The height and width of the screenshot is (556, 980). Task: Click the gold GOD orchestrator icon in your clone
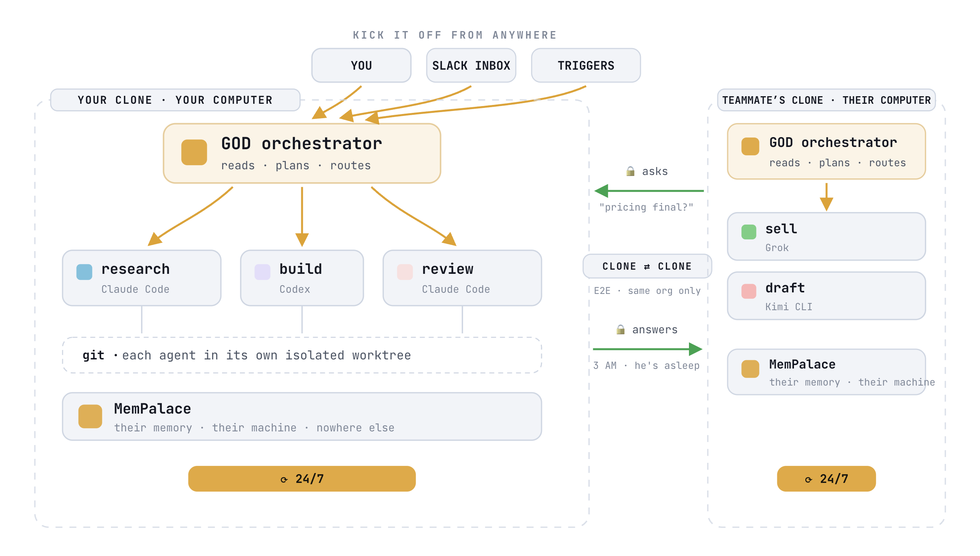(x=194, y=152)
